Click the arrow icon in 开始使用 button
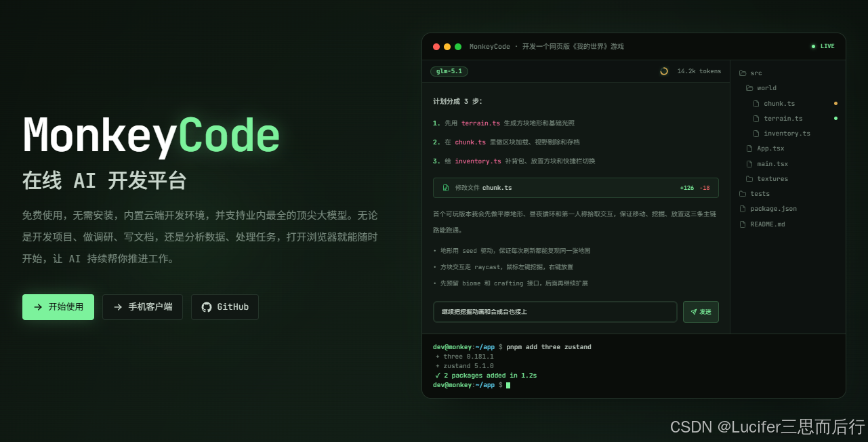Viewport: 868px width, 442px height. pyautogui.click(x=38, y=307)
